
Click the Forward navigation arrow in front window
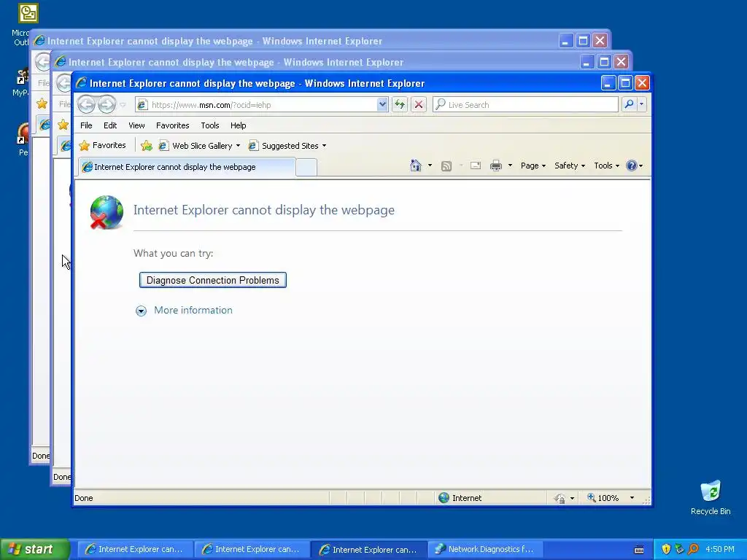click(x=107, y=104)
